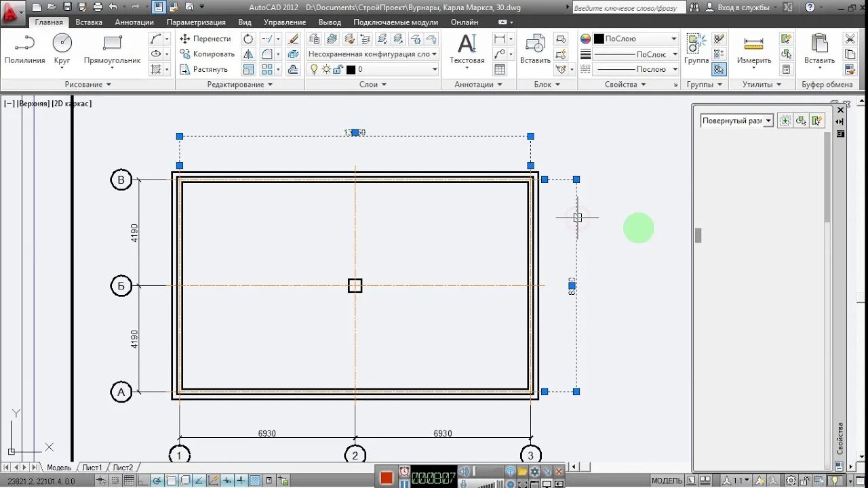Click the Trim tool icon
The height and width of the screenshot is (488, 868).
[267, 39]
